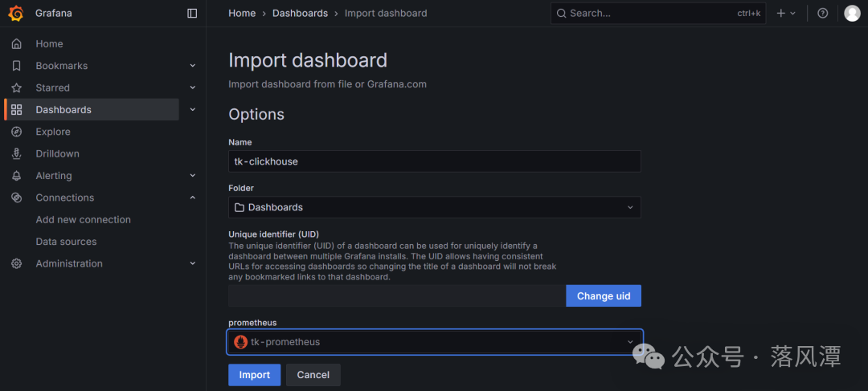Click the Search box in top bar
The height and width of the screenshot is (391, 868).
point(658,14)
